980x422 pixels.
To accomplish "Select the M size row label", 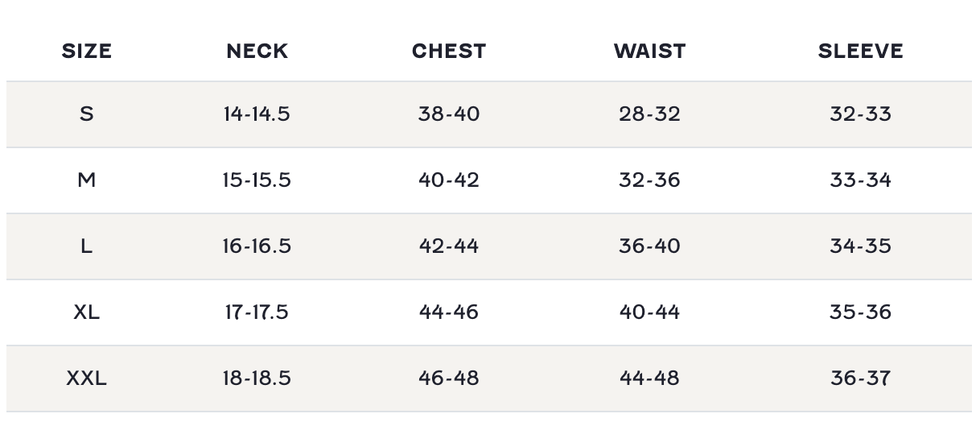I will [87, 180].
